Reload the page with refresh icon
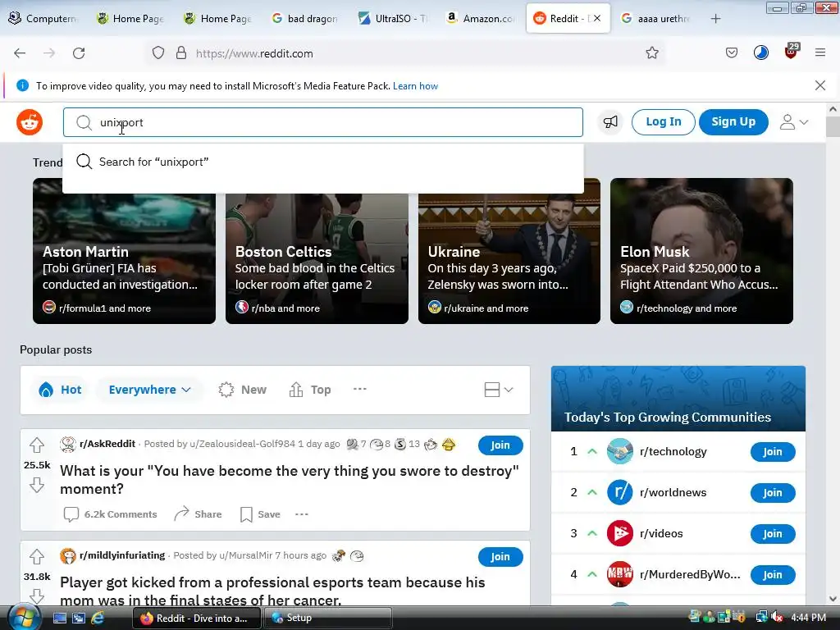The width and height of the screenshot is (840, 630). click(79, 53)
